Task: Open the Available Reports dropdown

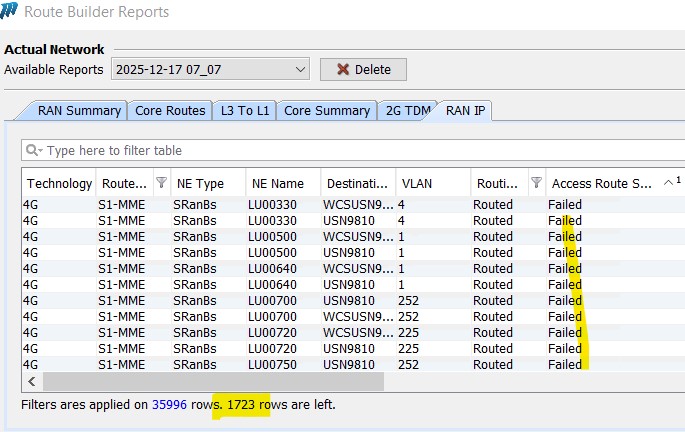Action: (301, 70)
